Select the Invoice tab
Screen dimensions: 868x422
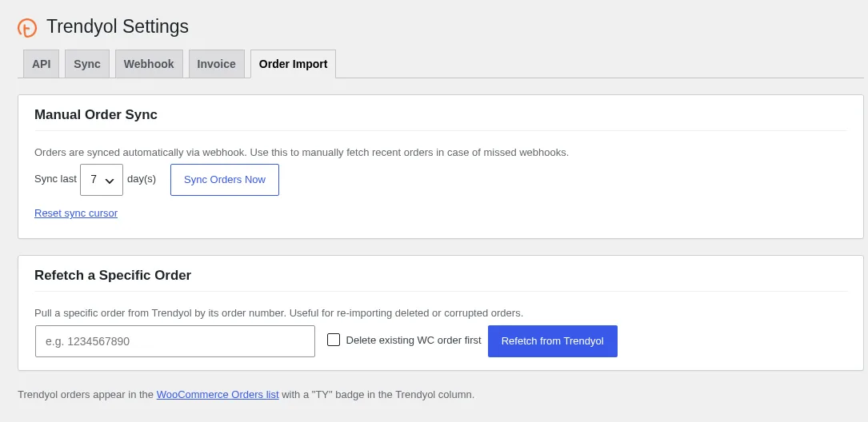tap(217, 64)
